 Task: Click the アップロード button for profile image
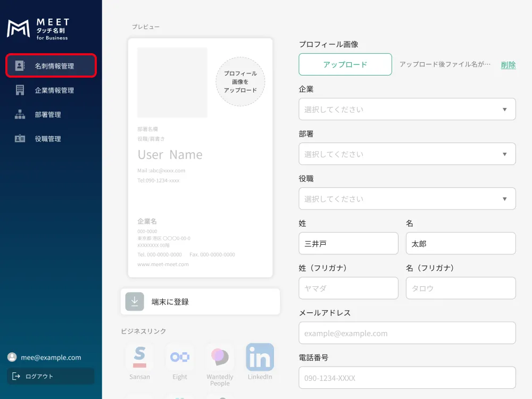345,64
